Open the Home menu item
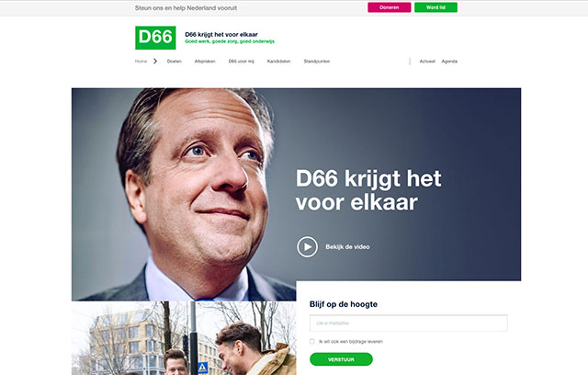 click(x=141, y=62)
